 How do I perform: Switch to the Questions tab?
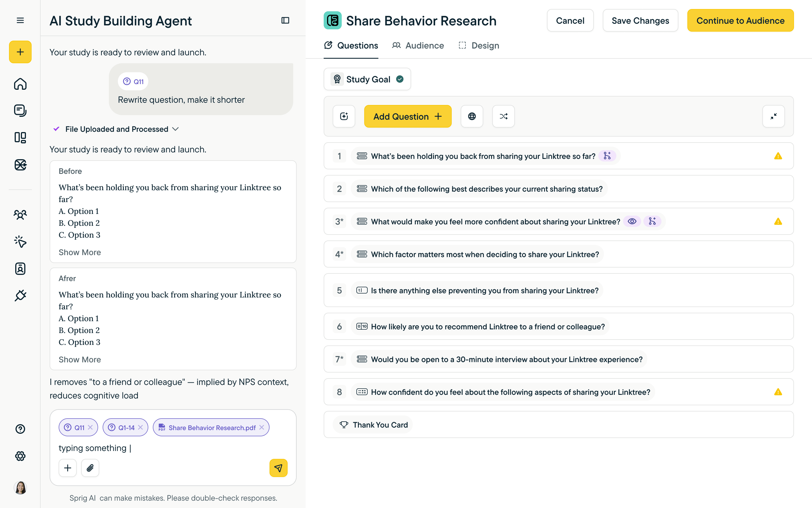(351, 45)
